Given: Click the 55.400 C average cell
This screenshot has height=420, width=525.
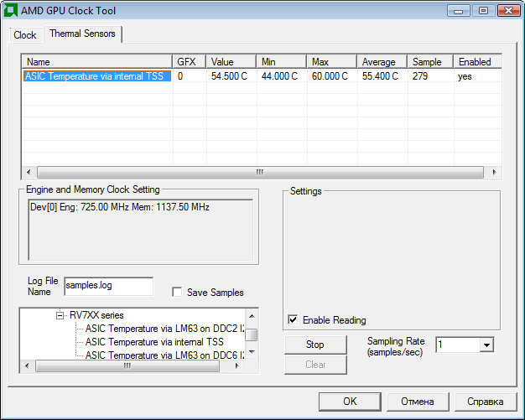Looking at the screenshot, I should coord(380,76).
